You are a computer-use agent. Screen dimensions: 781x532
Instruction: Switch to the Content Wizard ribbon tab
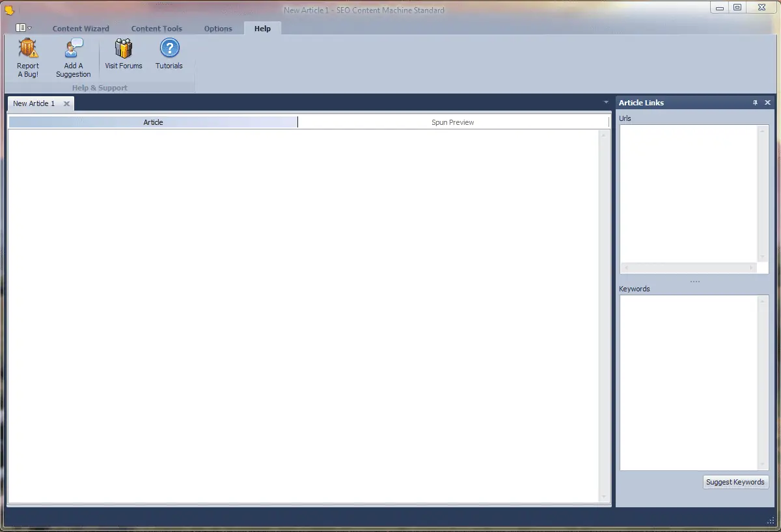(x=81, y=29)
